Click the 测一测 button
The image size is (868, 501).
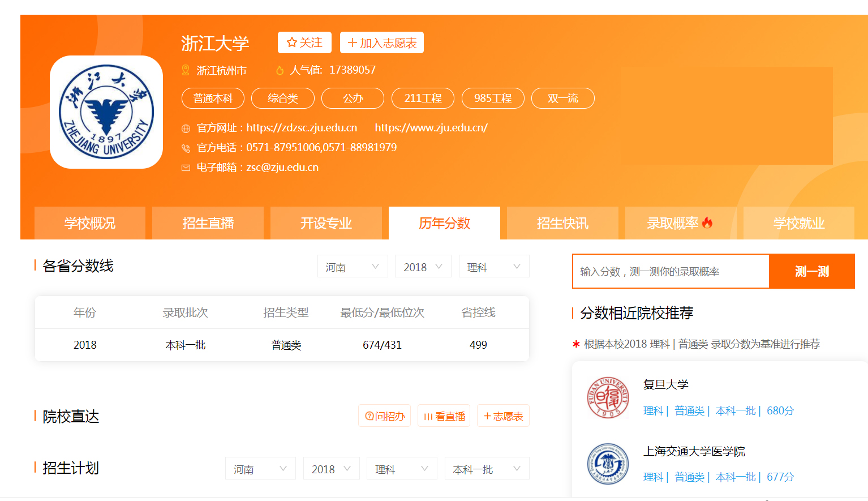pos(811,271)
